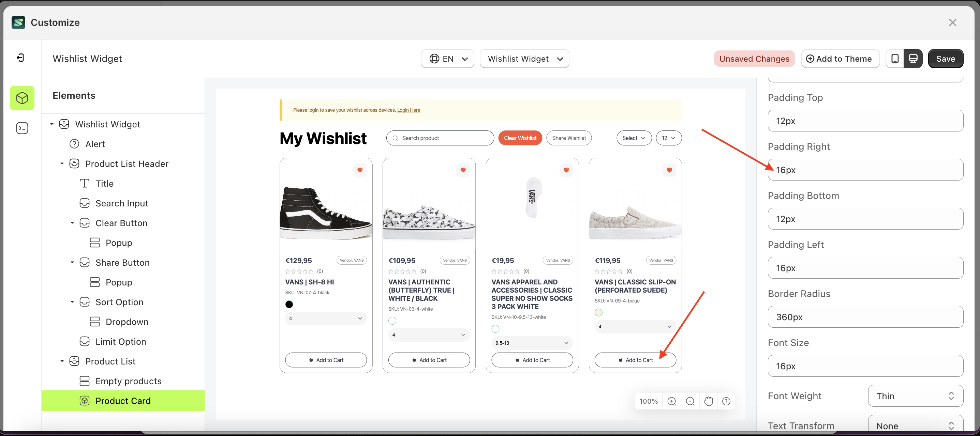Image resolution: width=980 pixels, height=436 pixels.
Task: Open the Font Weight Thin dropdown
Action: 915,396
